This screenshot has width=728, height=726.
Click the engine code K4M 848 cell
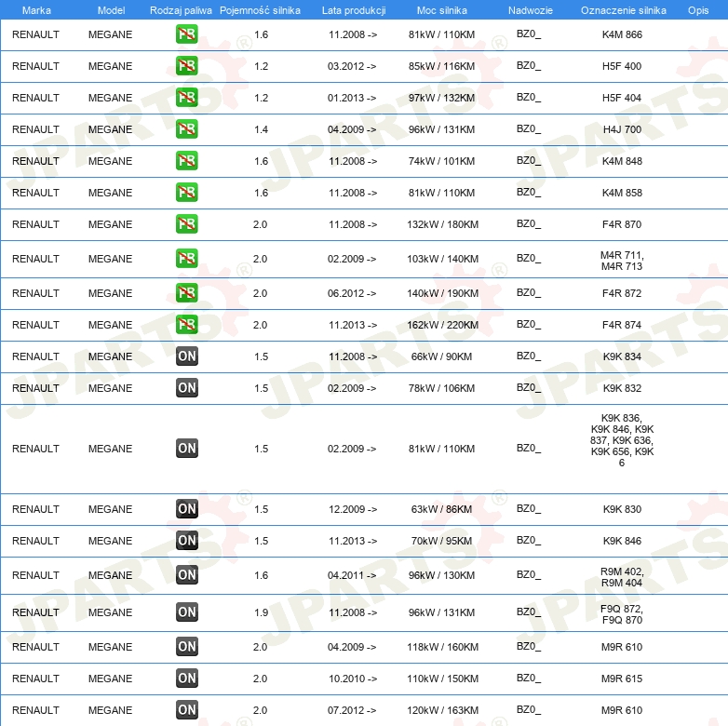[x=622, y=161]
